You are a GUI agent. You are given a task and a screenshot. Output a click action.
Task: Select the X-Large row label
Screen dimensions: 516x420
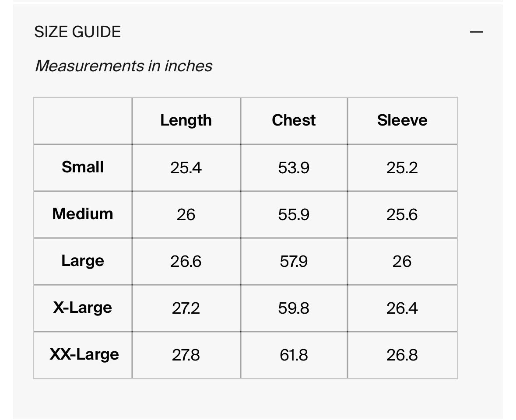pos(83,308)
